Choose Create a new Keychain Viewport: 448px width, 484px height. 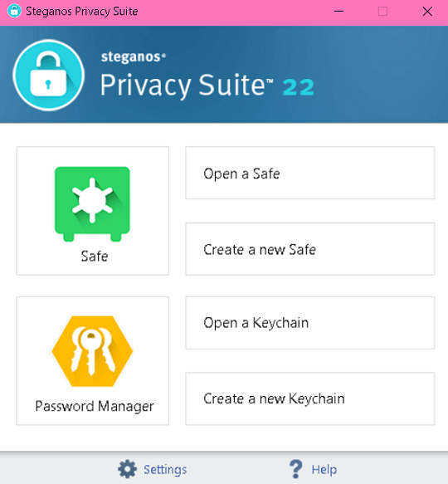310,398
